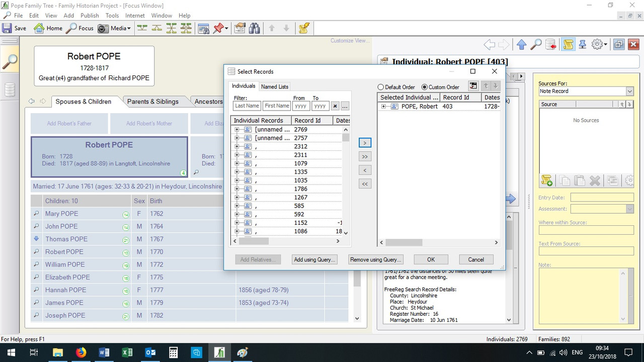
Task: Click the Record Id column header in Individual Records
Action: tap(312, 120)
